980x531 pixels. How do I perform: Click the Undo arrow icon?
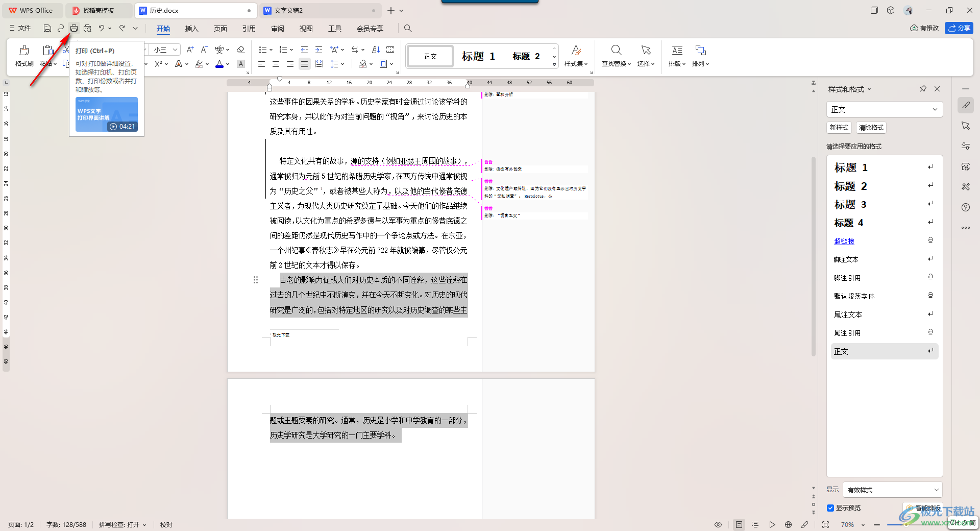[x=102, y=29]
